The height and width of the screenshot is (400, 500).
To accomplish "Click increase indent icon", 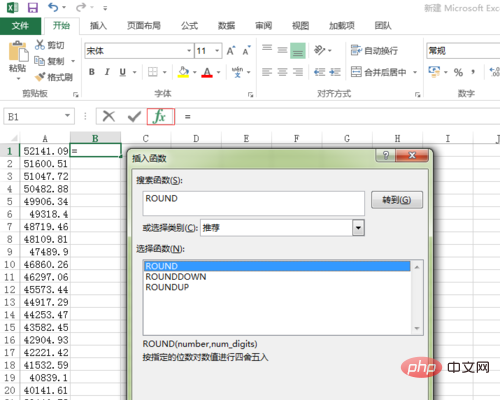I will click(x=335, y=72).
